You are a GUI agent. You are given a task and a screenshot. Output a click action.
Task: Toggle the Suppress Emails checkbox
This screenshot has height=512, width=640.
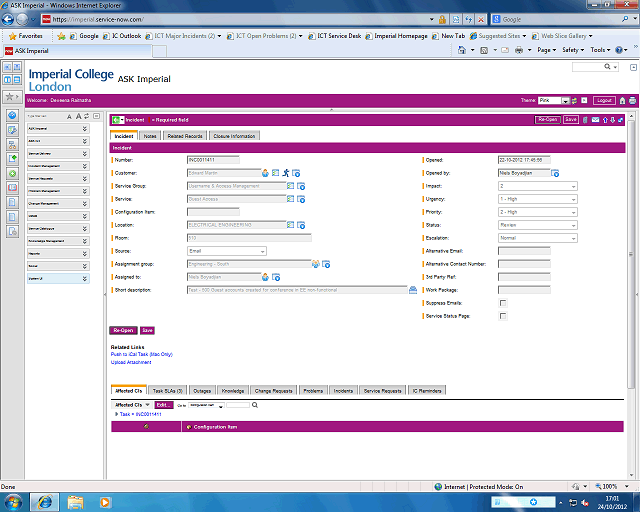click(502, 303)
